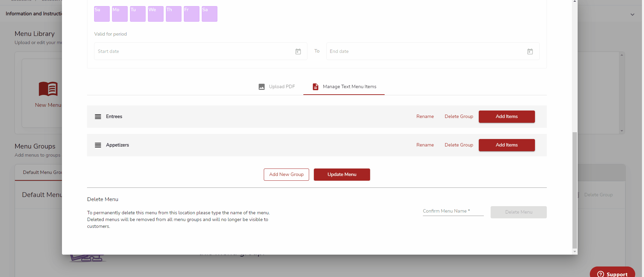The width and height of the screenshot is (644, 277).
Task: Rename the Entrees group
Action: point(425,116)
